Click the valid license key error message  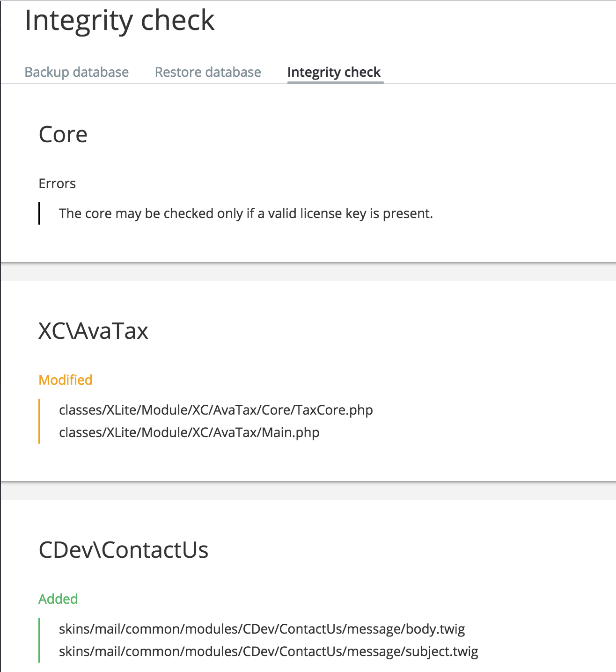click(246, 213)
